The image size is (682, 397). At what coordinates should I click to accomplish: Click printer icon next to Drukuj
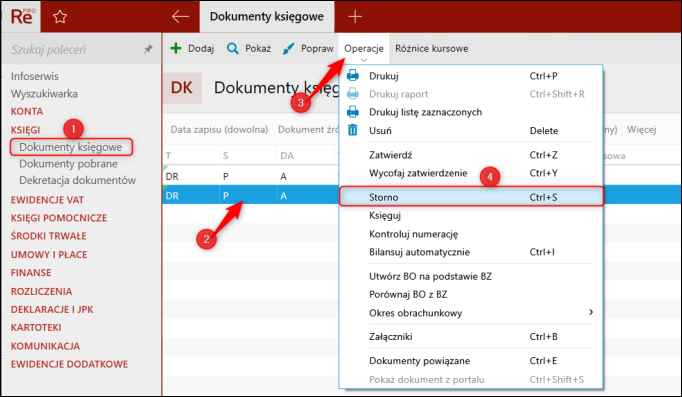[353, 75]
